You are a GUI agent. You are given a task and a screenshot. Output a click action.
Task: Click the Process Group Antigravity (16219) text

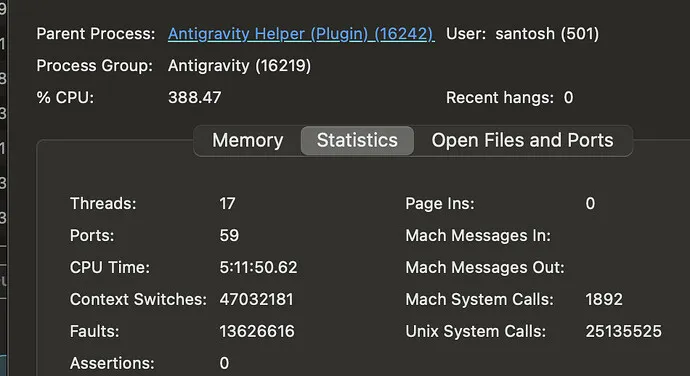point(239,66)
